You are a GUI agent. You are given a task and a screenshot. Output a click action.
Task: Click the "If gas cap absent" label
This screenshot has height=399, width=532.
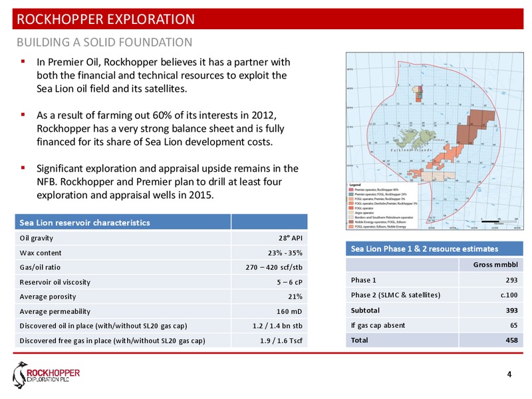coord(378,325)
